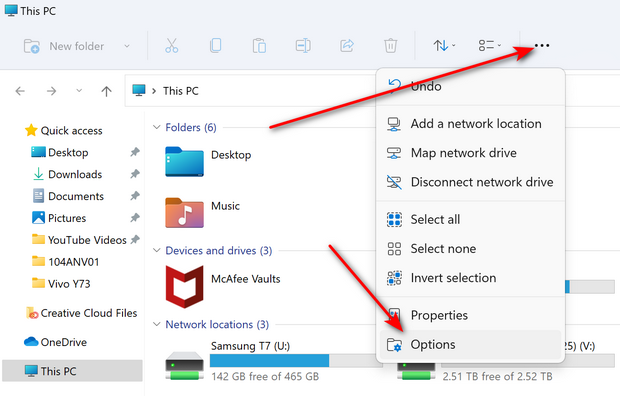Open the 104ANV01 folder in sidebar

click(x=65, y=261)
